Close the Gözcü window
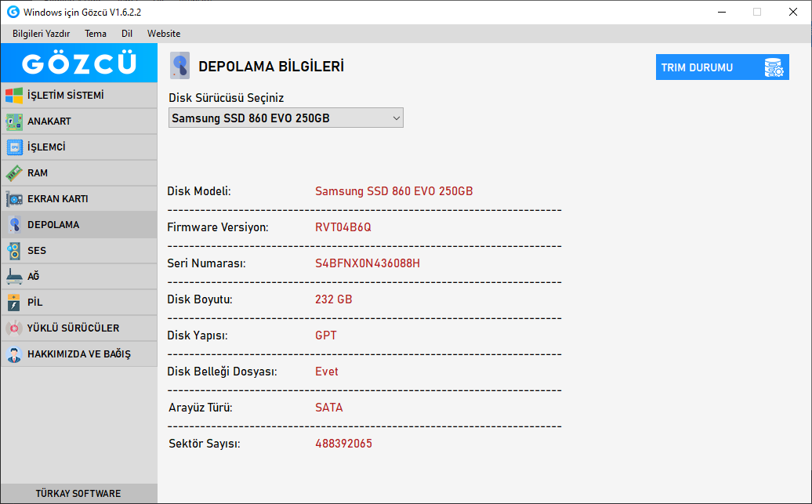 (793, 12)
